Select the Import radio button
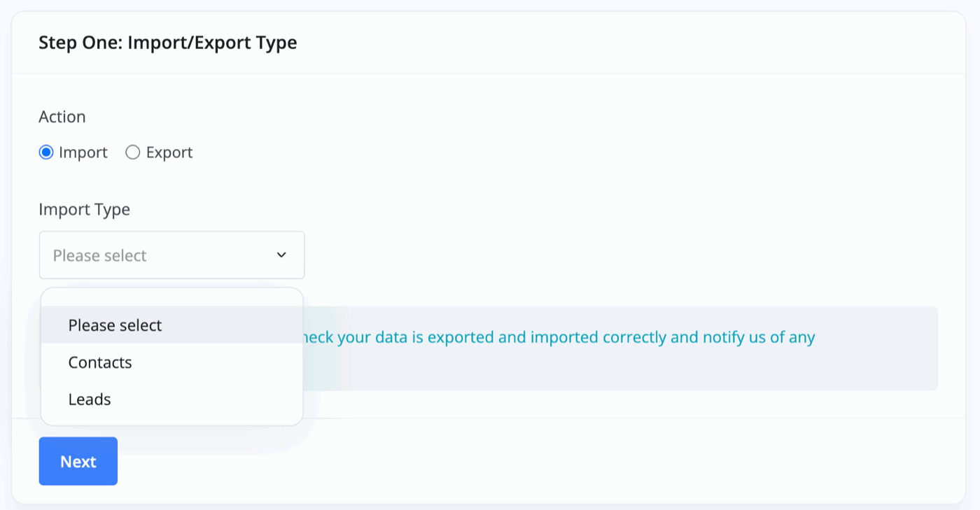The width and height of the screenshot is (980, 510). pos(46,153)
